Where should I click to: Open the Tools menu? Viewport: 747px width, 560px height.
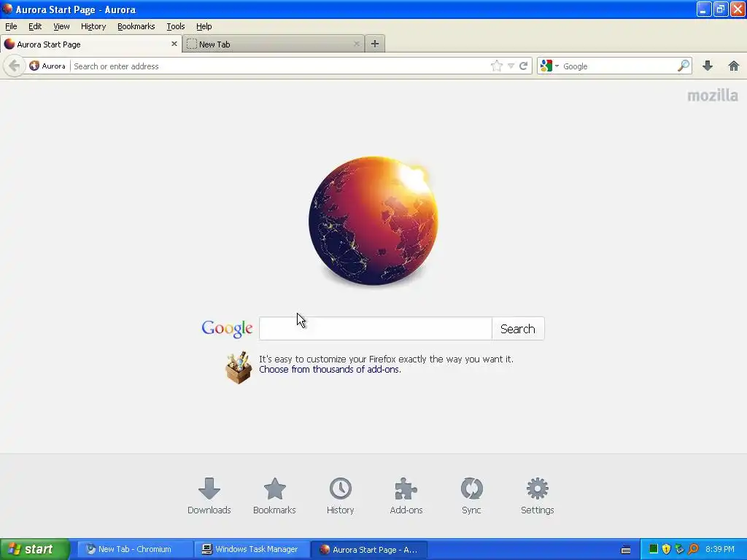[x=175, y=26]
